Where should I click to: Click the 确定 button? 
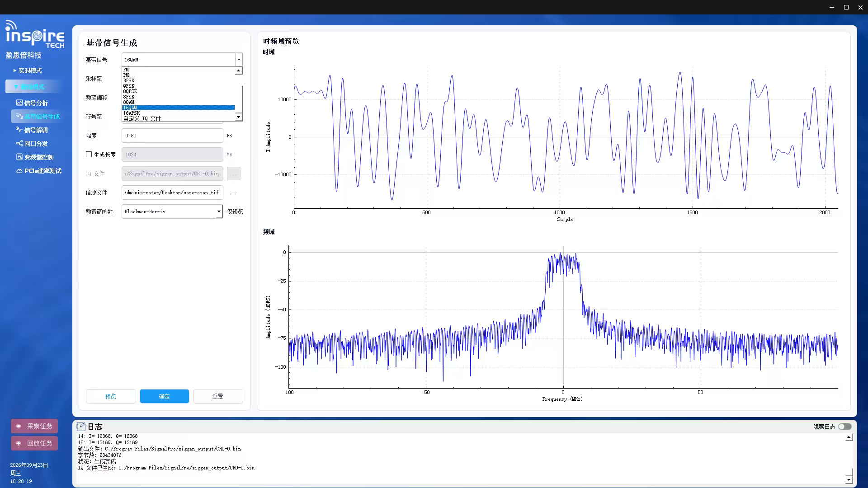(164, 396)
